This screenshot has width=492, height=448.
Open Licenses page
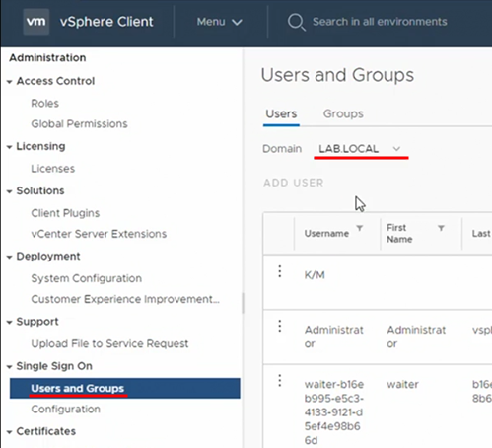click(53, 169)
